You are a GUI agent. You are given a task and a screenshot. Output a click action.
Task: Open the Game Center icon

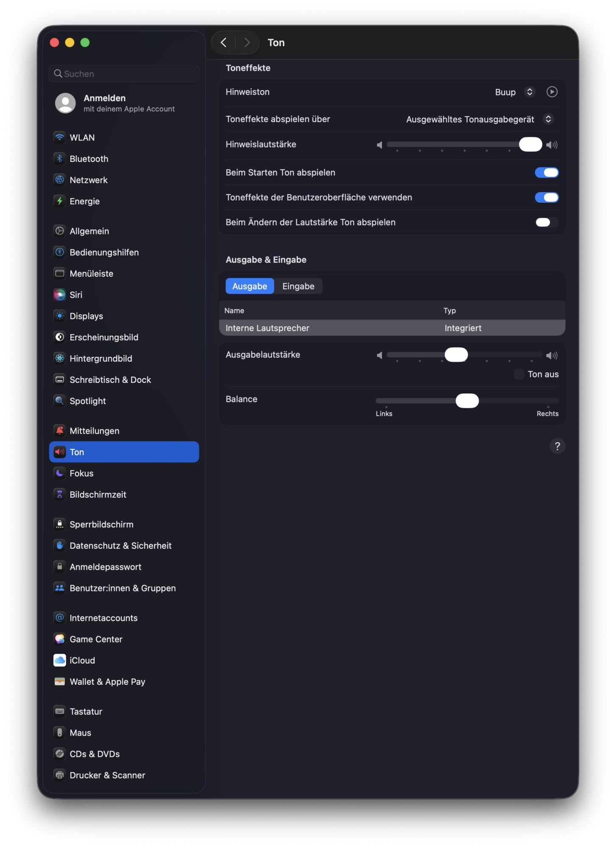pyautogui.click(x=60, y=639)
